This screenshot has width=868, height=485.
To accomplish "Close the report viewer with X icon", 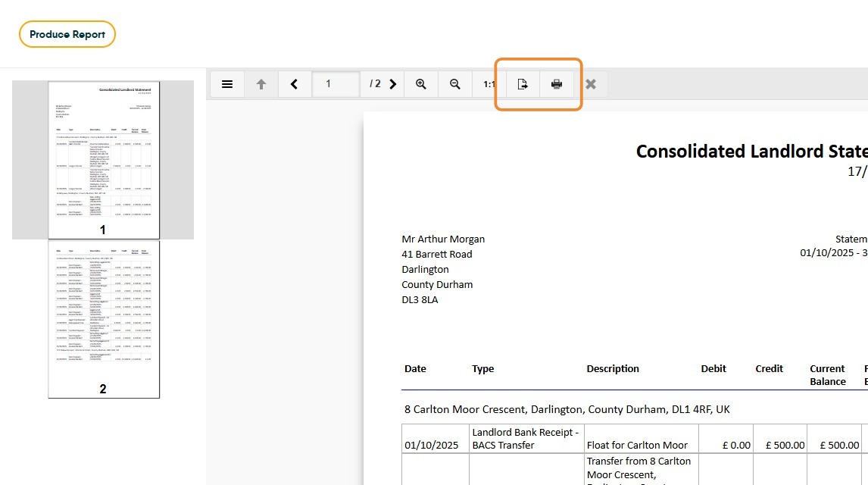I will (591, 84).
